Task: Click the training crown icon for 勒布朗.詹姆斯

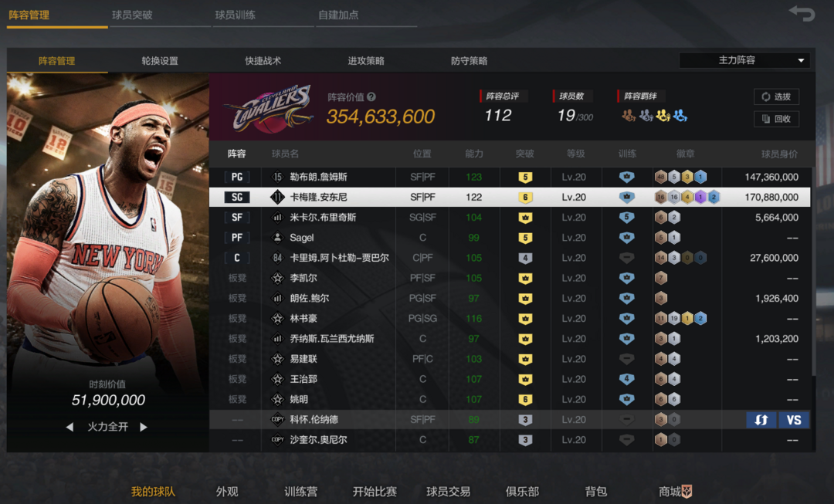Action: pos(626,177)
